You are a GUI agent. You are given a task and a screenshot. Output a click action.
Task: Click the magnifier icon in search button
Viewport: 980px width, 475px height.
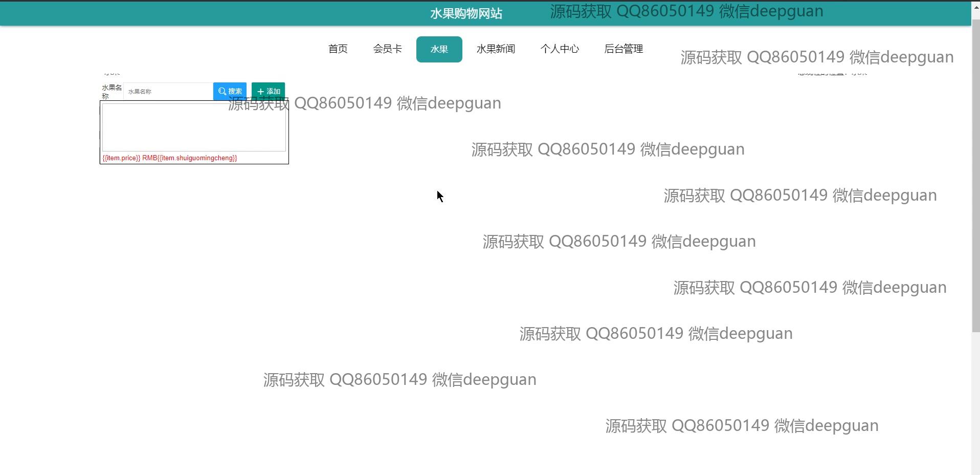point(222,92)
